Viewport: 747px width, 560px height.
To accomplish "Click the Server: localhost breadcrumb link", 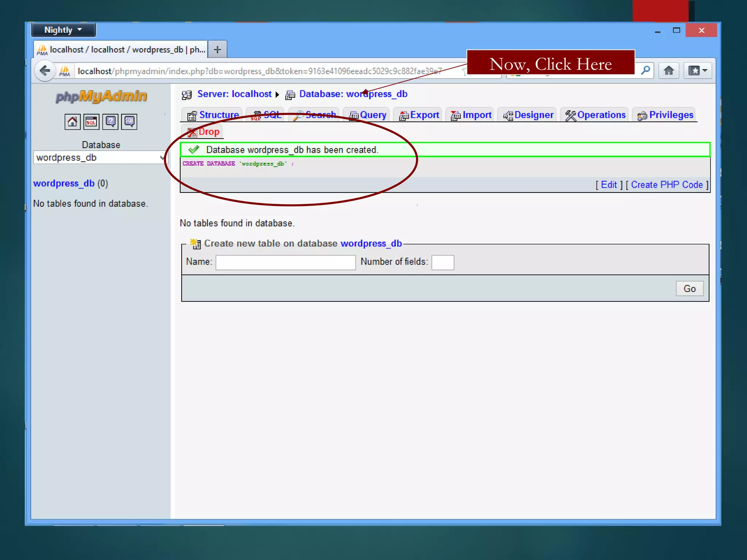I will pos(234,94).
